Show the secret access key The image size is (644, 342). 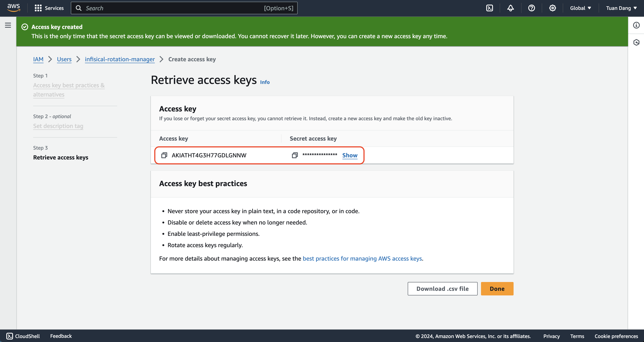pos(350,155)
